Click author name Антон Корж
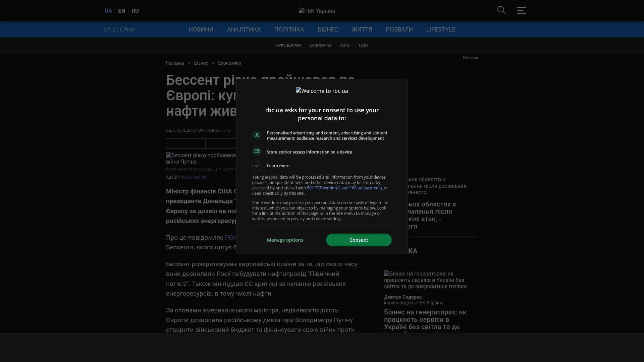This screenshot has height=362, width=644. 194,177
